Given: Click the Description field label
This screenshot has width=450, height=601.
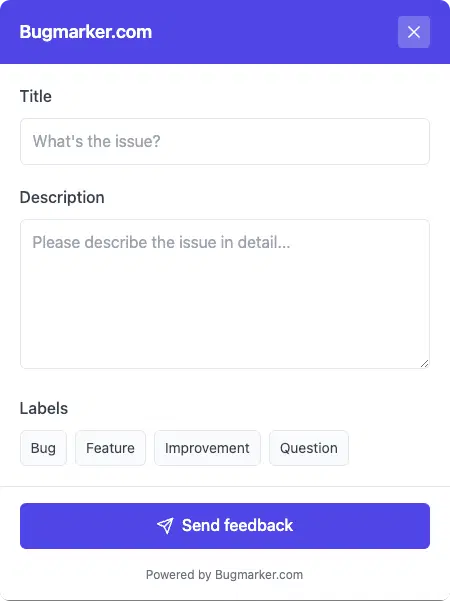Looking at the screenshot, I should click(x=62, y=198).
